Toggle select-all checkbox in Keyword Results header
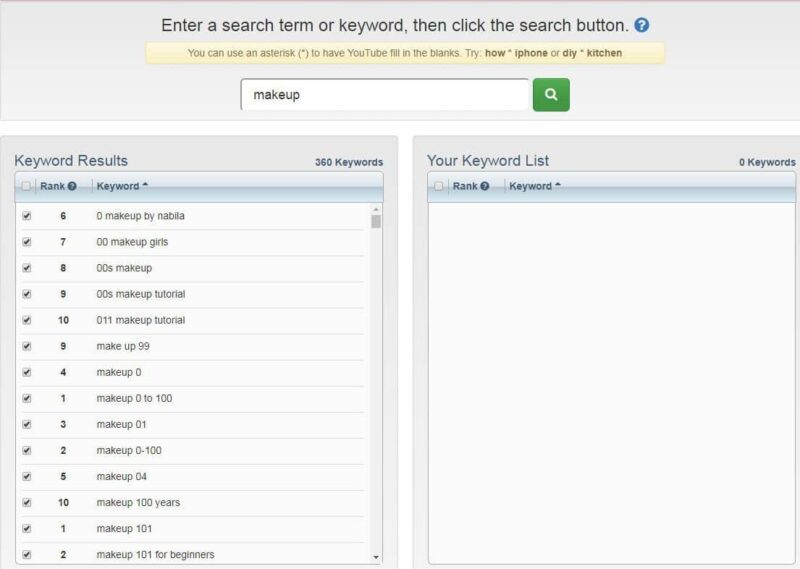Viewport: 800px width, 569px height. point(26,186)
